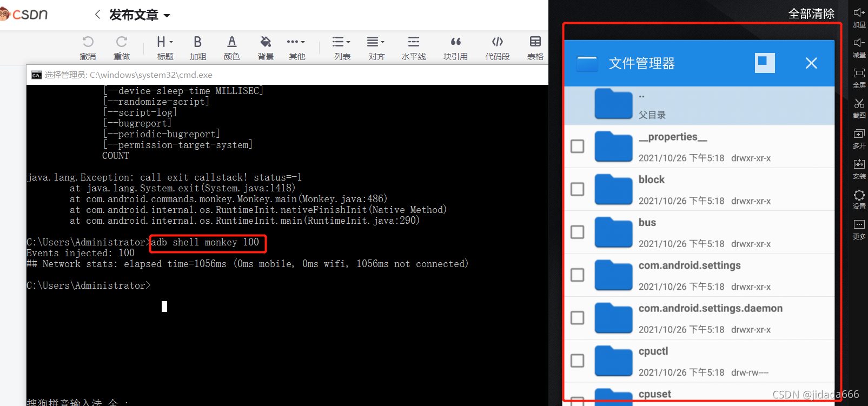This screenshot has width=868, height=406.
Task: Click screenshot (截图) scissors icon
Action: click(x=859, y=103)
